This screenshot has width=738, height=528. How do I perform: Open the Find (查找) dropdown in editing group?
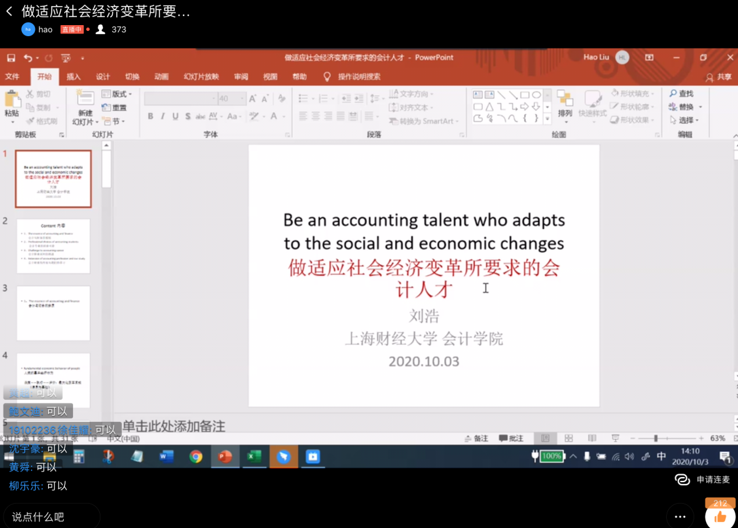[683, 94]
